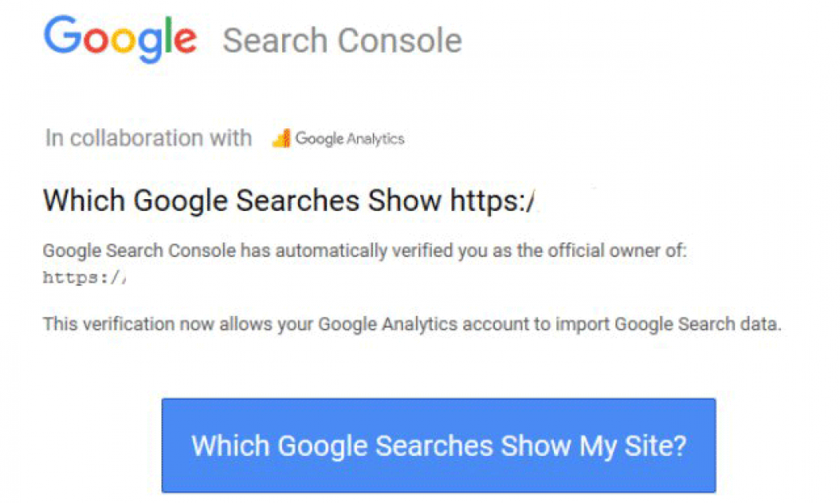Click the Google Analytics wordmark text
The image size is (840, 504).
pyautogui.click(x=350, y=139)
